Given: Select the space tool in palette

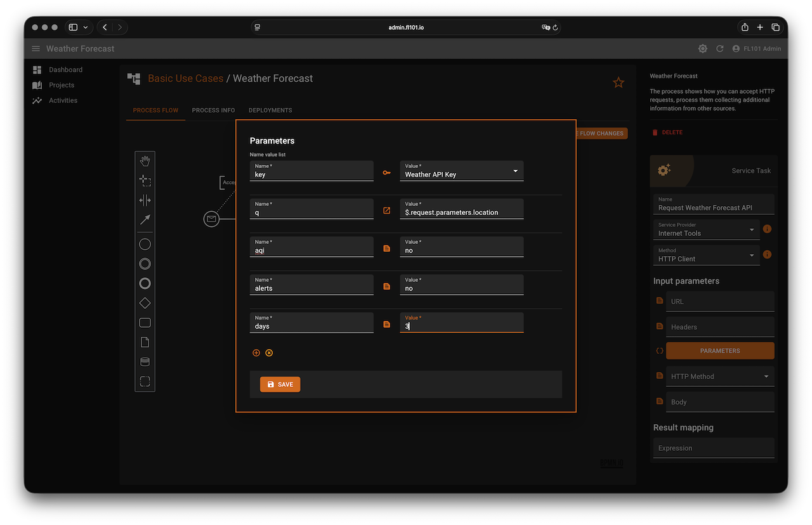Looking at the screenshot, I should click(x=145, y=200).
